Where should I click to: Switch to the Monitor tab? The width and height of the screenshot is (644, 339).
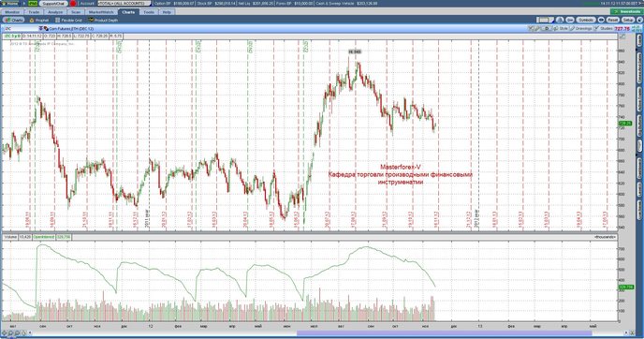coord(12,12)
